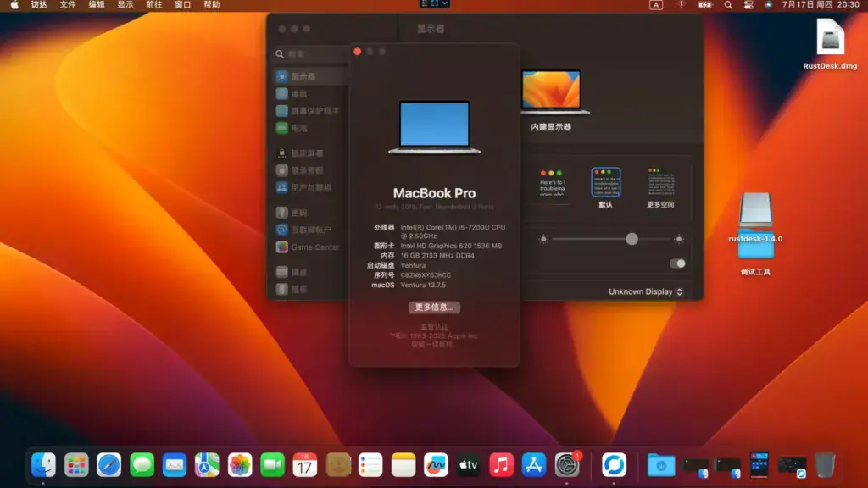Select 显示器 in the settings sidebar

[x=312, y=76]
